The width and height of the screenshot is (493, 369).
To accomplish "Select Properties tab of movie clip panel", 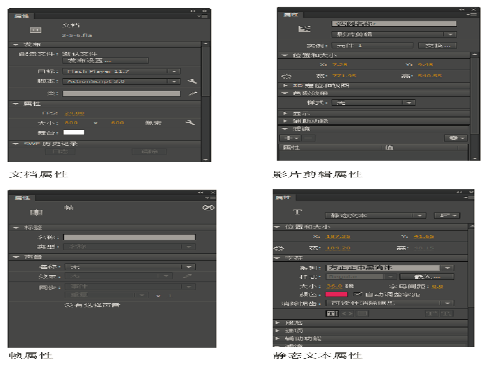I will point(291,15).
